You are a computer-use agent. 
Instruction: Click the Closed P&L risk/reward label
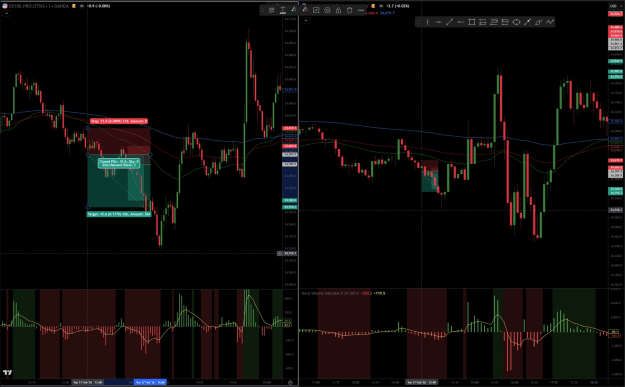pyautogui.click(x=119, y=163)
